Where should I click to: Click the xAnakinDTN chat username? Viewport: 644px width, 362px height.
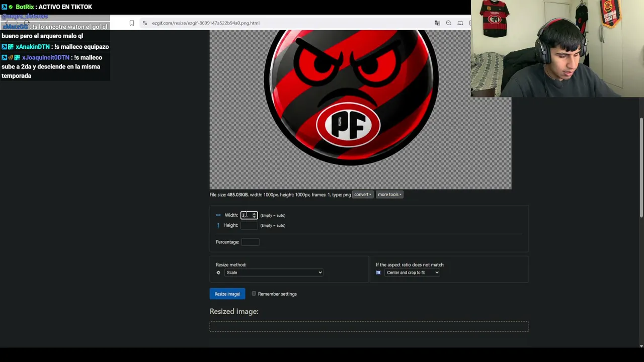(33, 47)
